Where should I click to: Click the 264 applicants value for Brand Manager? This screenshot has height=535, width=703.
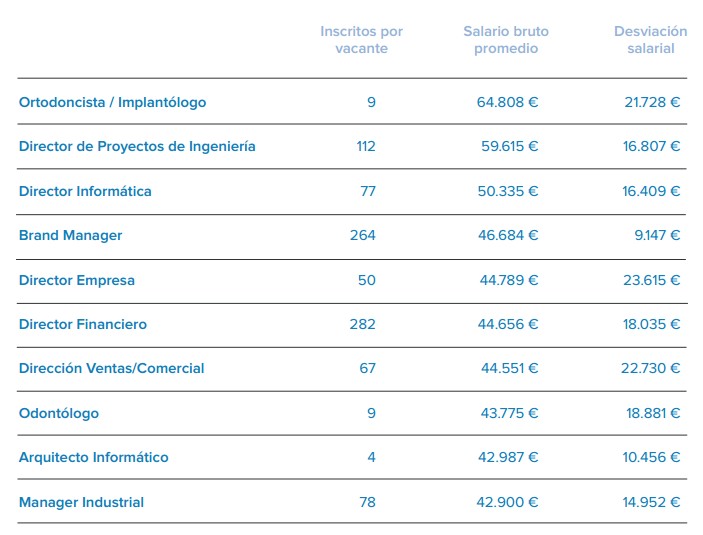[363, 235]
